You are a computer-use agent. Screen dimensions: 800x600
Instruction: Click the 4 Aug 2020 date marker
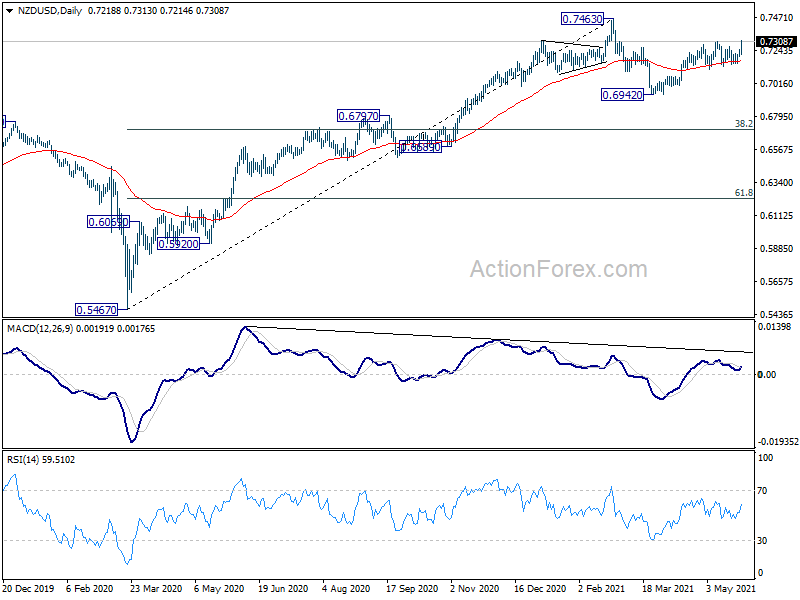click(346, 588)
